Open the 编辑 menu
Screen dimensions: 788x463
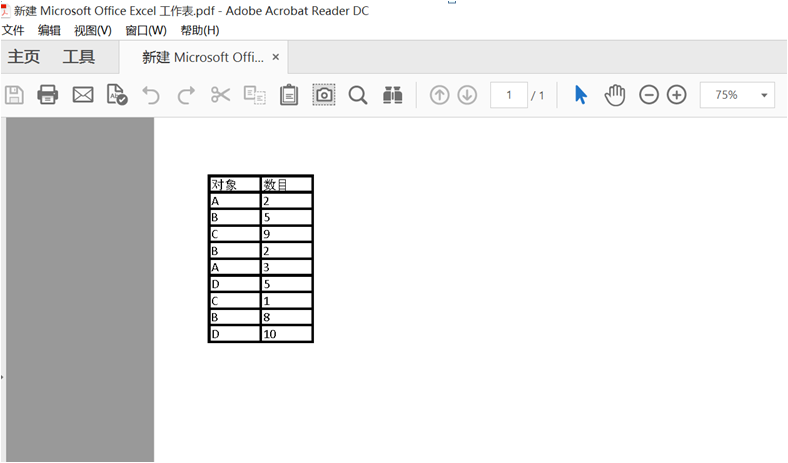point(49,31)
